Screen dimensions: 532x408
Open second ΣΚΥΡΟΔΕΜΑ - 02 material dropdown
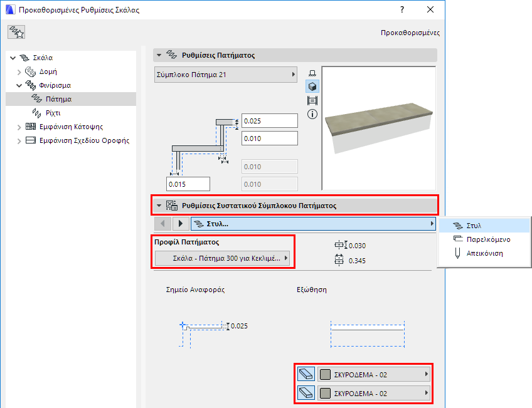(373, 393)
